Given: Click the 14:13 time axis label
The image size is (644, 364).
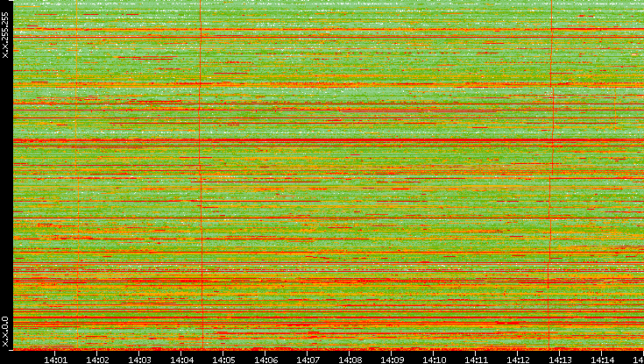Looking at the screenshot, I should tap(560, 360).
